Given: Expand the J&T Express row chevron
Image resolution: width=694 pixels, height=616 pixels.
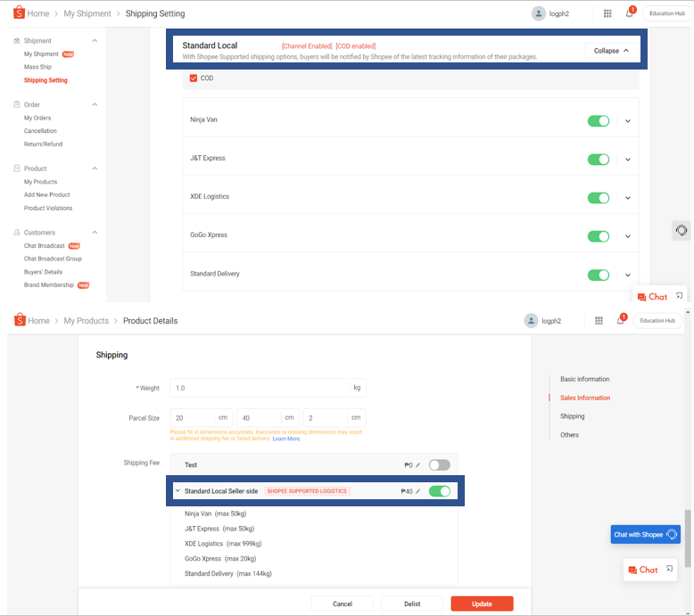Looking at the screenshot, I should tap(628, 160).
